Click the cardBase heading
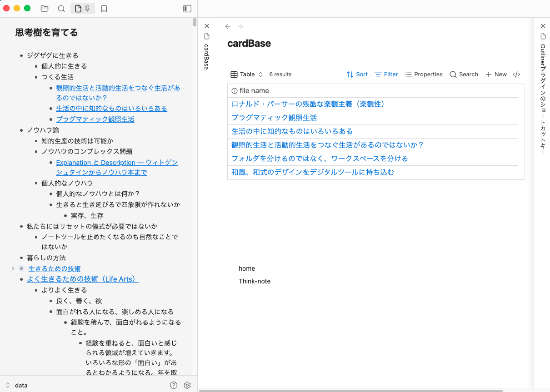 [249, 44]
